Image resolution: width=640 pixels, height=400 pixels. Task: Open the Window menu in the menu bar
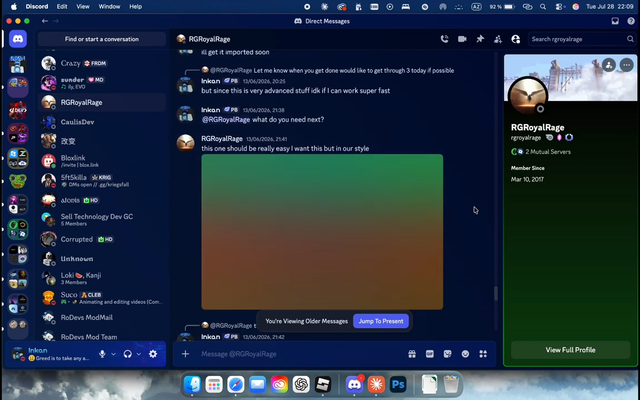coord(109,7)
